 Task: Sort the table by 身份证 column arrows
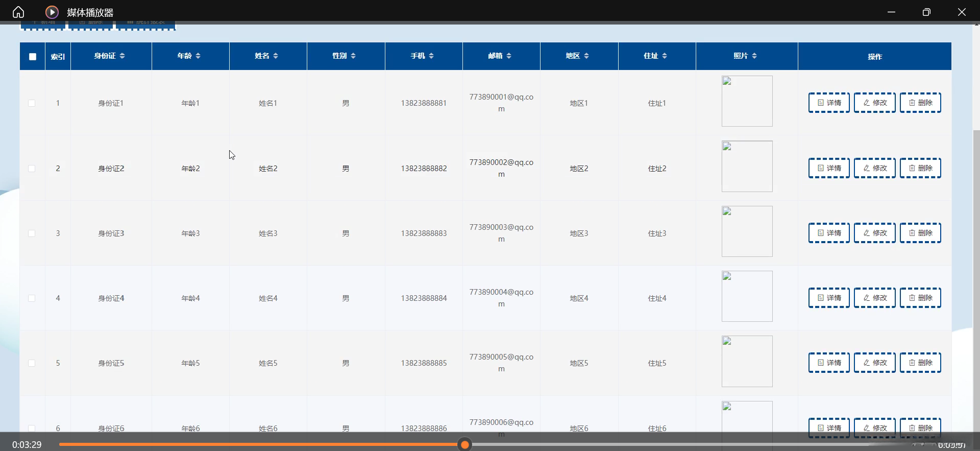click(x=122, y=56)
